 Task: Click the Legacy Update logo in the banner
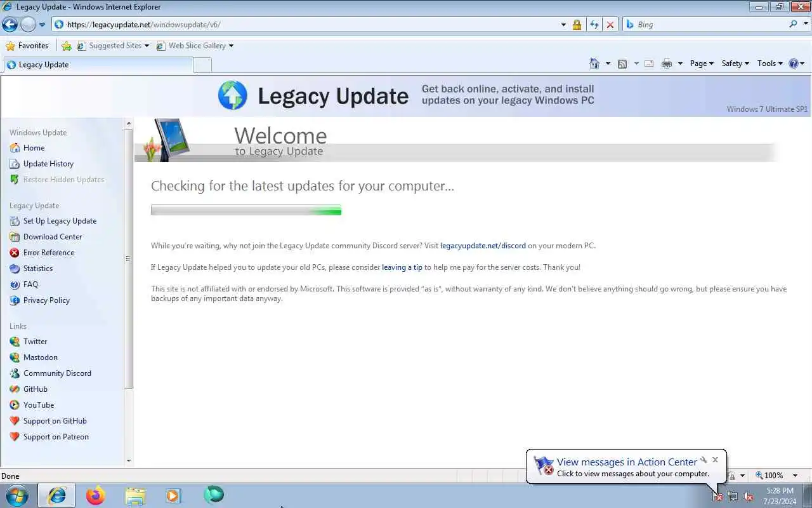pyautogui.click(x=233, y=96)
